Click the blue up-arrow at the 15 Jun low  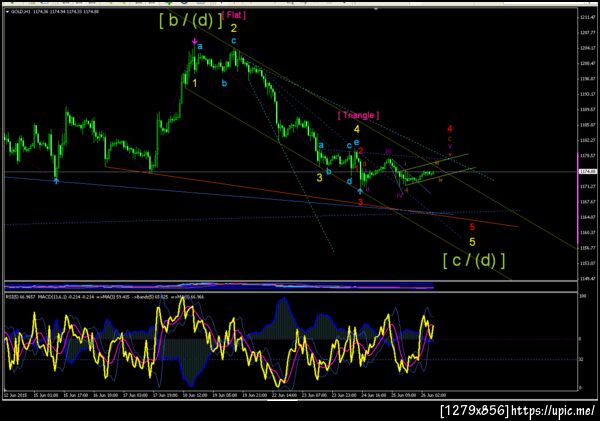tap(56, 181)
